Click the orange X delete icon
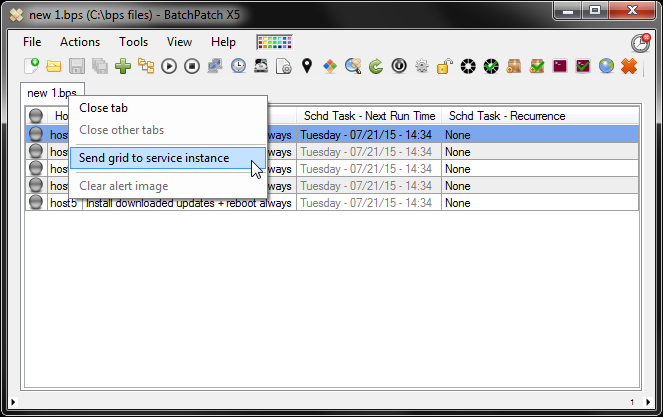This screenshot has width=663, height=417. click(x=629, y=66)
